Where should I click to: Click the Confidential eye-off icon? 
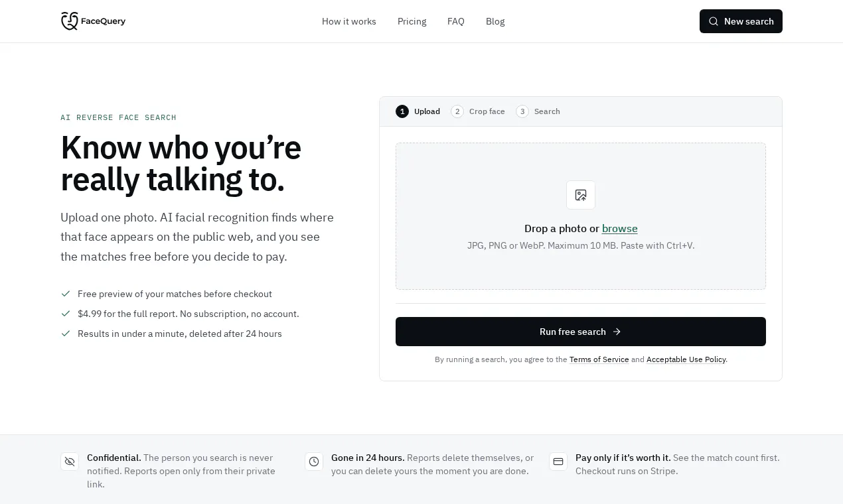coord(70,462)
